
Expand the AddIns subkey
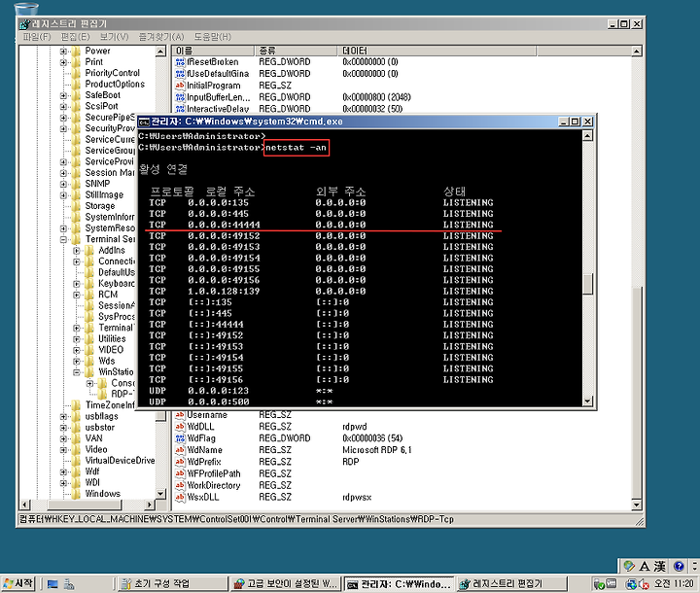[x=77, y=251]
